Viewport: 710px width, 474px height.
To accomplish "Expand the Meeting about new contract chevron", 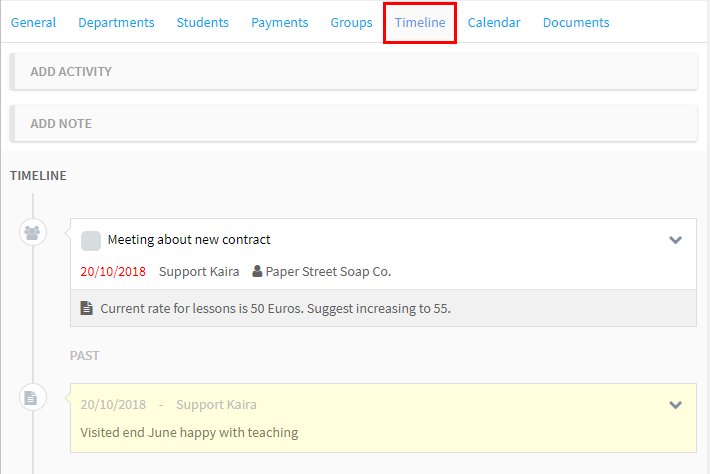I will (x=675, y=240).
